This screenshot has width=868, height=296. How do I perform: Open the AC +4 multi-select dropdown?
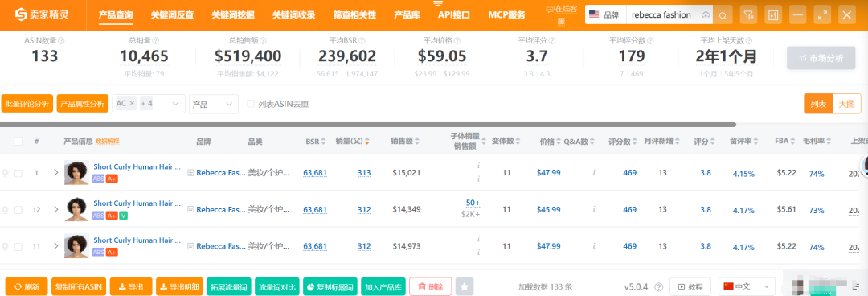point(149,104)
